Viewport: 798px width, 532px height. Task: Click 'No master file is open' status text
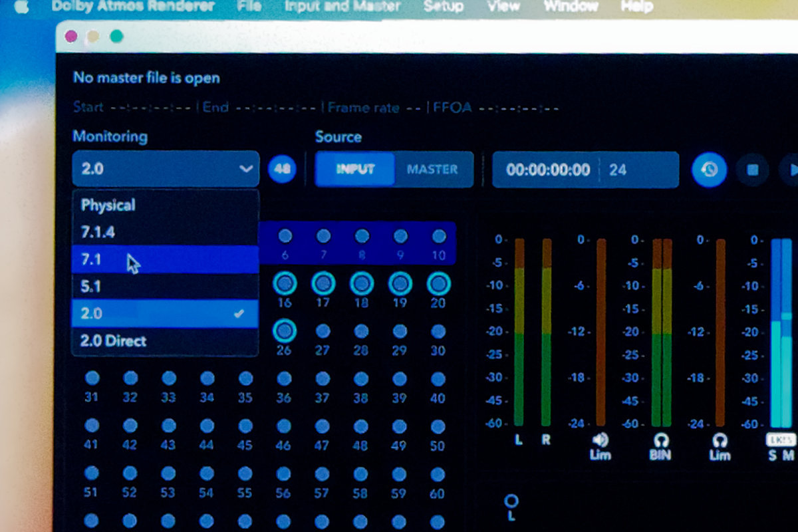[146, 78]
